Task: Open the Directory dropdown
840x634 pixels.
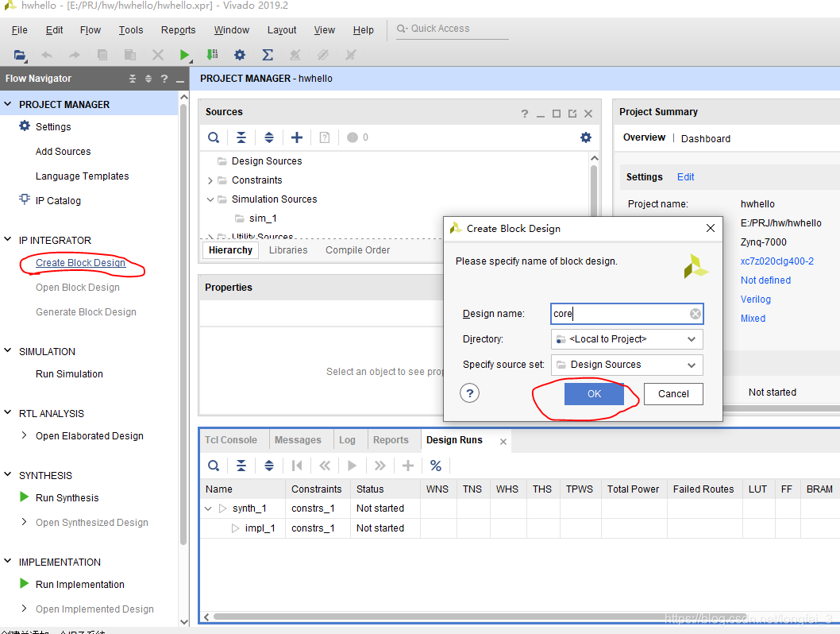Action: (x=691, y=339)
